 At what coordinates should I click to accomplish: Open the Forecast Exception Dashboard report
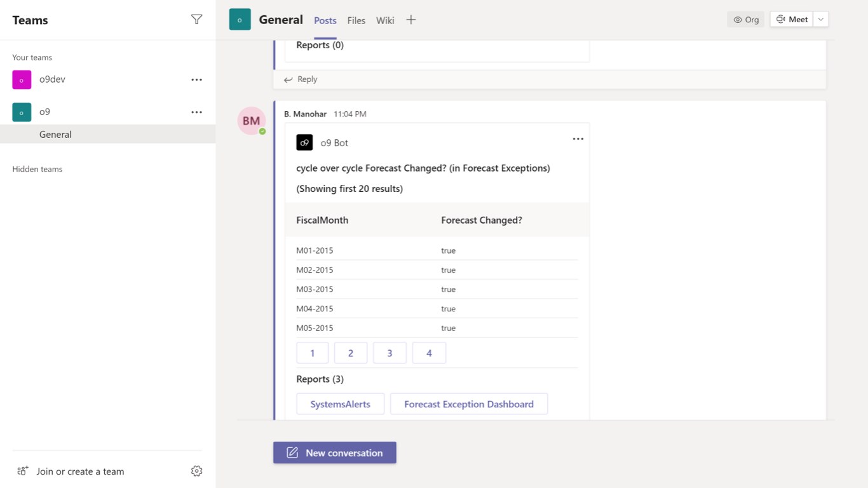[x=468, y=404]
